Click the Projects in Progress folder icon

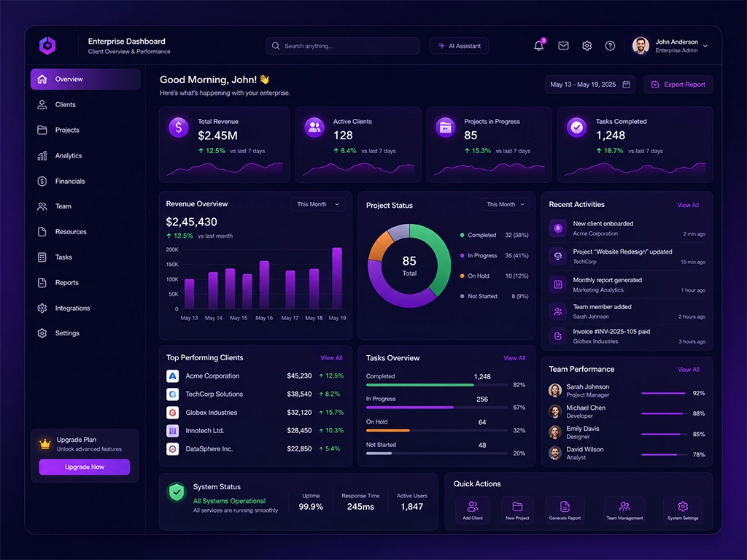tap(446, 127)
